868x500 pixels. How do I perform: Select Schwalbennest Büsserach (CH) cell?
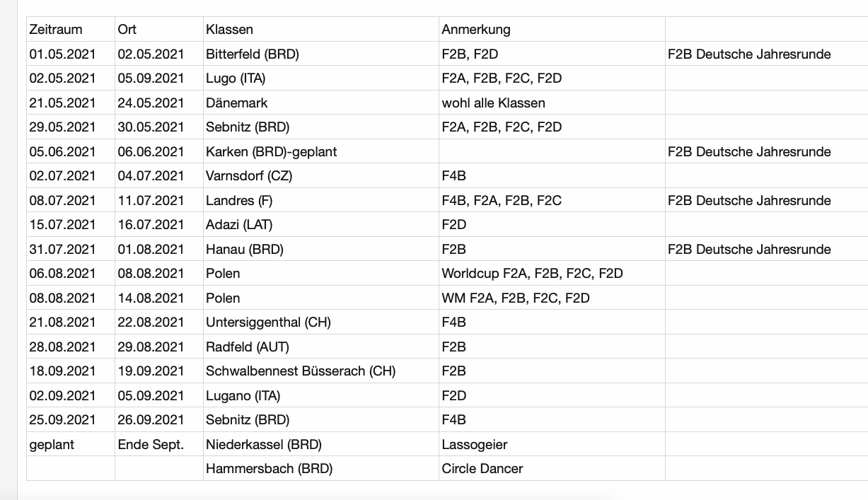(320, 371)
